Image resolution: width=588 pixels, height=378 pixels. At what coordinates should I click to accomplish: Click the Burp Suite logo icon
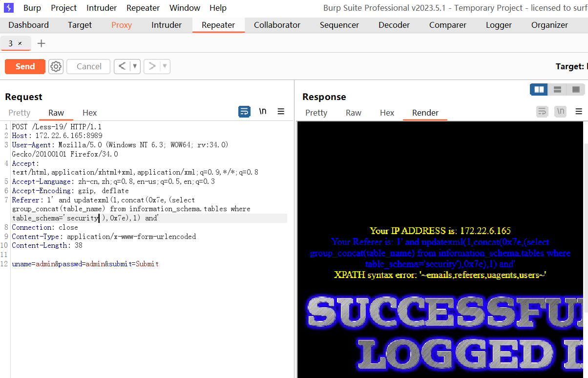coord(9,8)
